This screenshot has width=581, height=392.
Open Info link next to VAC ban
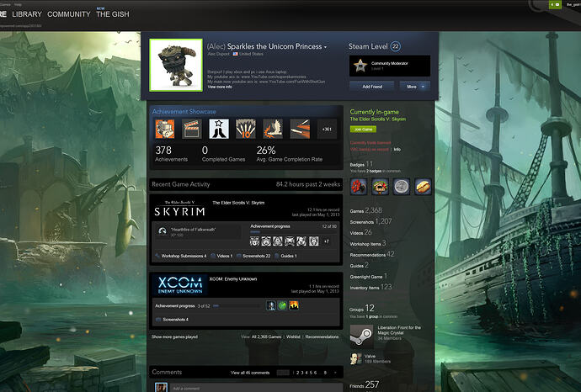397,150
